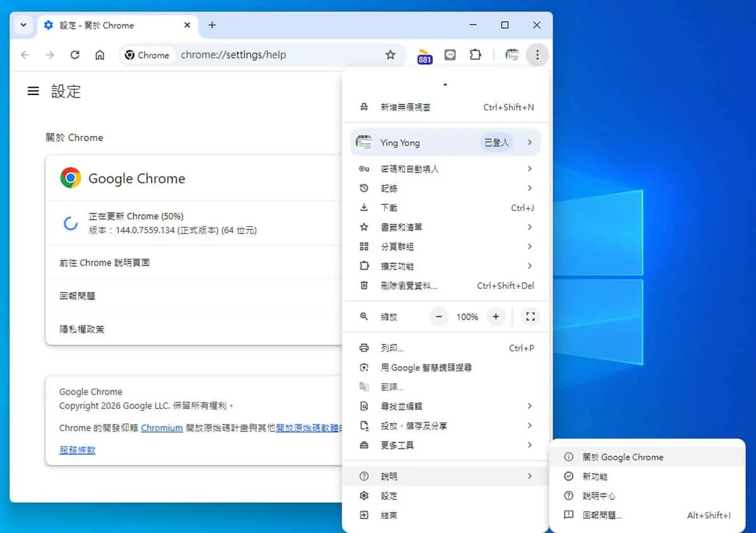Select 關於 Google Chrome in submenu
The height and width of the screenshot is (533, 756).
(648, 457)
